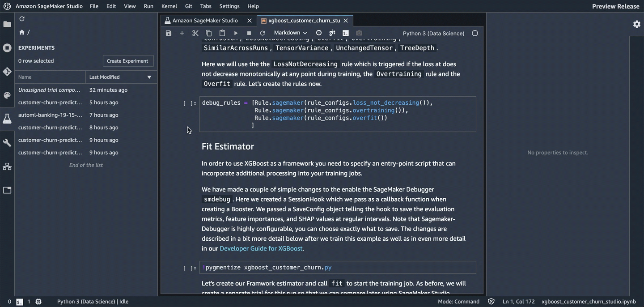The image size is (644, 307).
Task: Paste cell using the clipboard icon
Action: [222, 33]
